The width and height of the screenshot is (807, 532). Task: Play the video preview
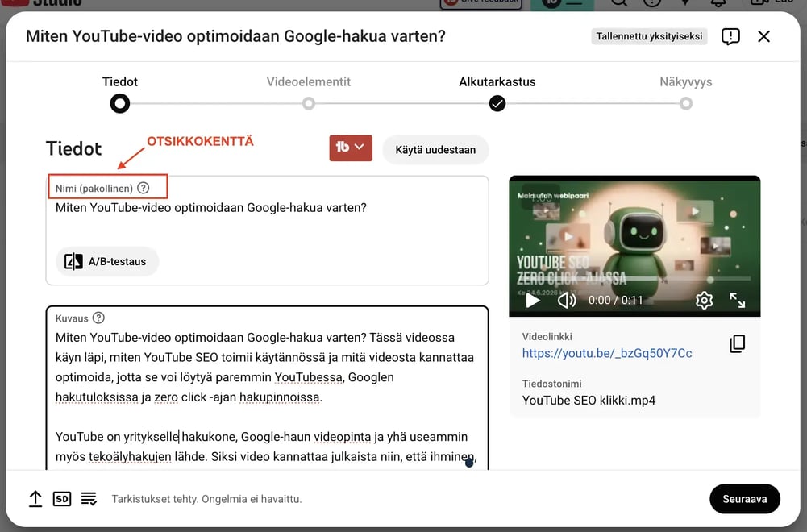coord(533,300)
